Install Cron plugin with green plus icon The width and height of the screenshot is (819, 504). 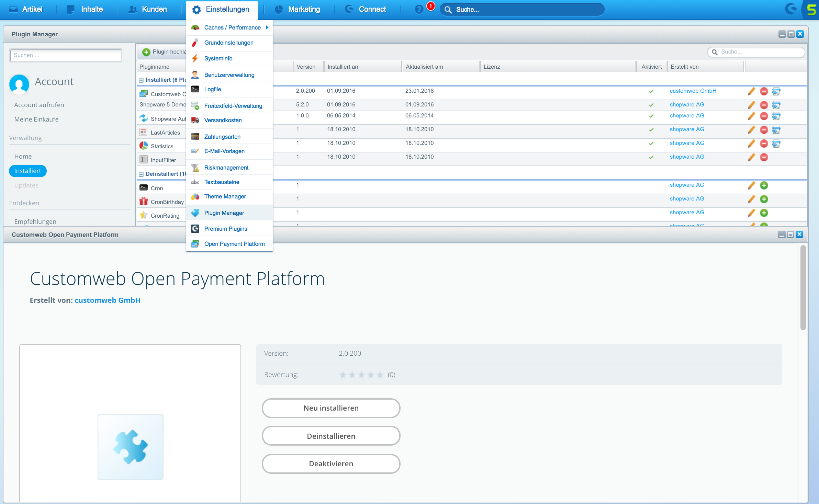tap(764, 185)
